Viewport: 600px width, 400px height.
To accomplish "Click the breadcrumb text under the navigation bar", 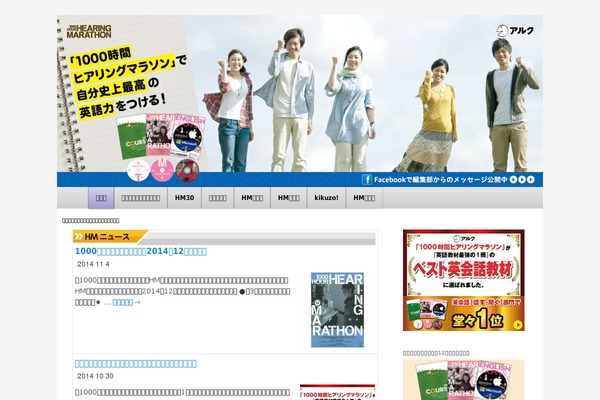I will (x=91, y=220).
